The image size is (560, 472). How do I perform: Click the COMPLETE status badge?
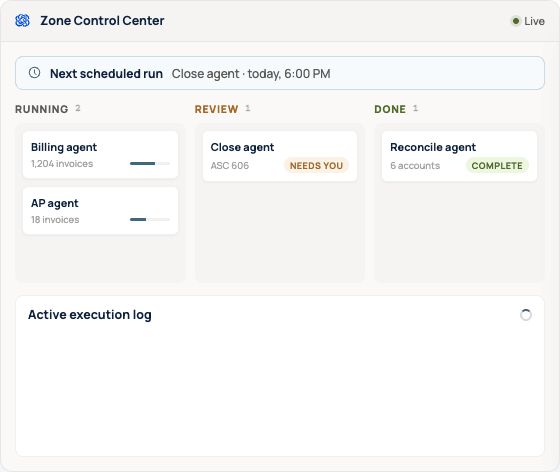point(497,166)
